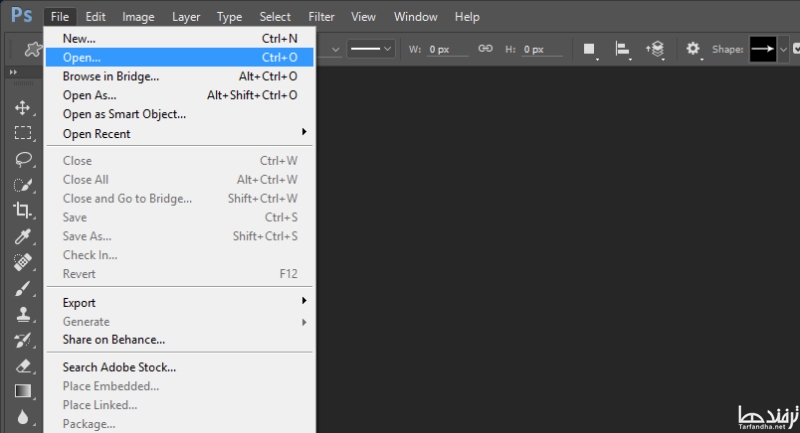Viewport: 800px width, 433px height.
Task: Select the Clone Stamp tool
Action: tap(22, 314)
